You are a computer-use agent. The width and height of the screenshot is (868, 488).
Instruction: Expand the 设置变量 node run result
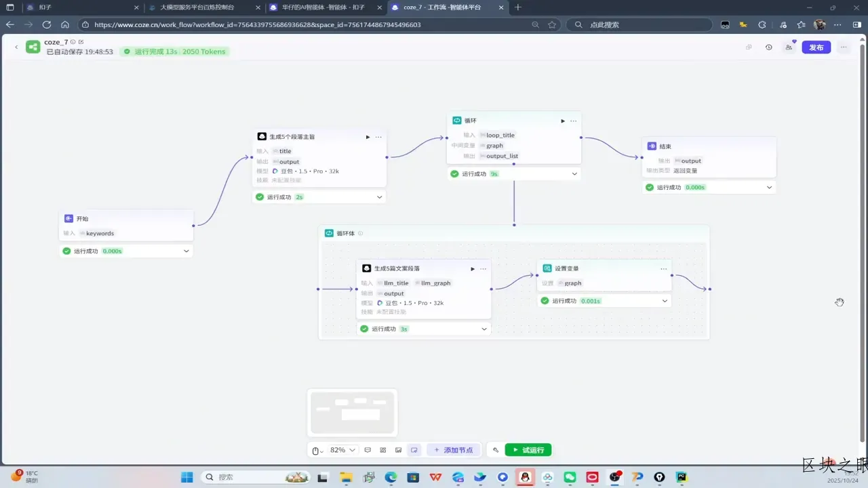click(x=665, y=301)
